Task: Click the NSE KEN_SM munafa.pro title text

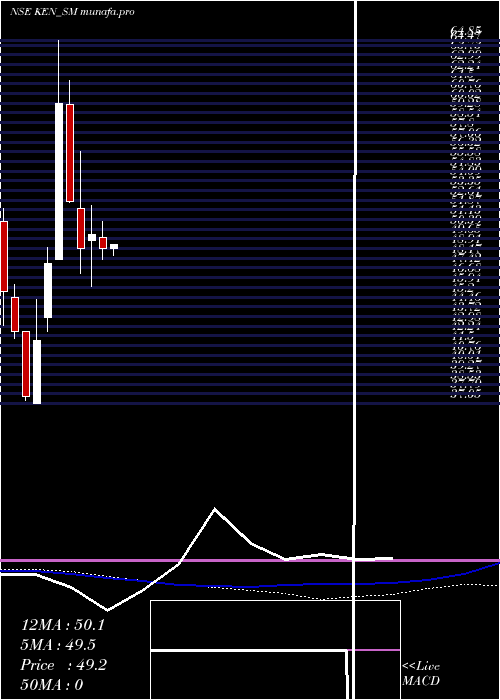Action: coord(72,12)
